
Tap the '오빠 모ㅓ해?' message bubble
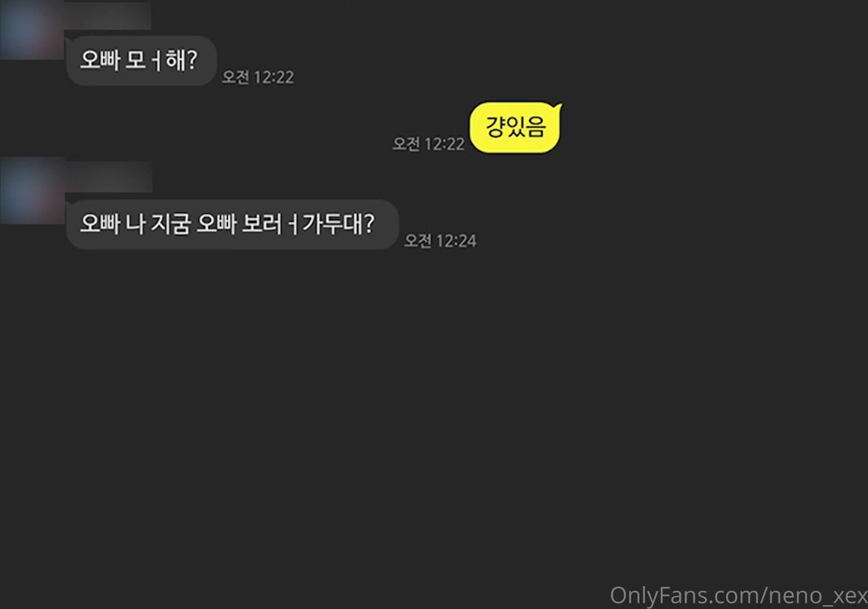(141, 61)
